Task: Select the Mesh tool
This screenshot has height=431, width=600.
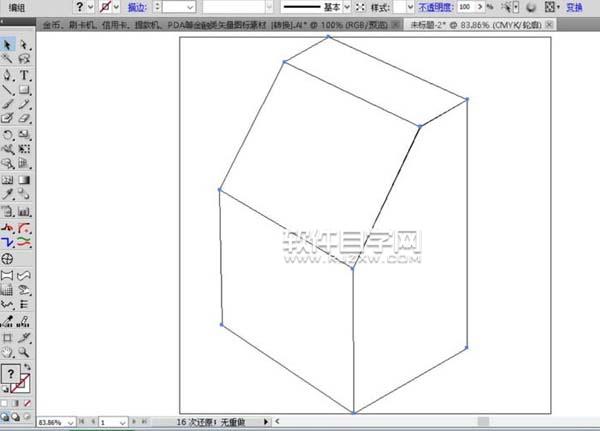Action: coord(7,180)
